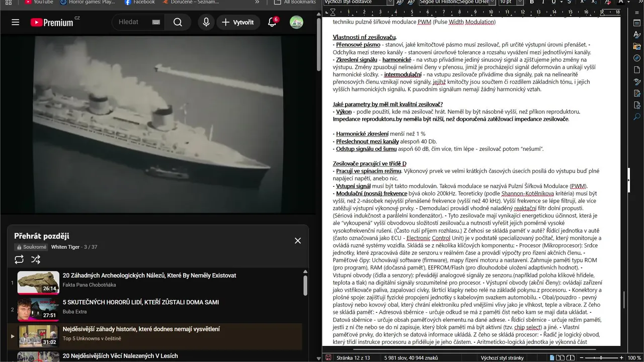Open sidebar Gallery deck
Viewport: 644px width, 362px height.
coord(637,46)
